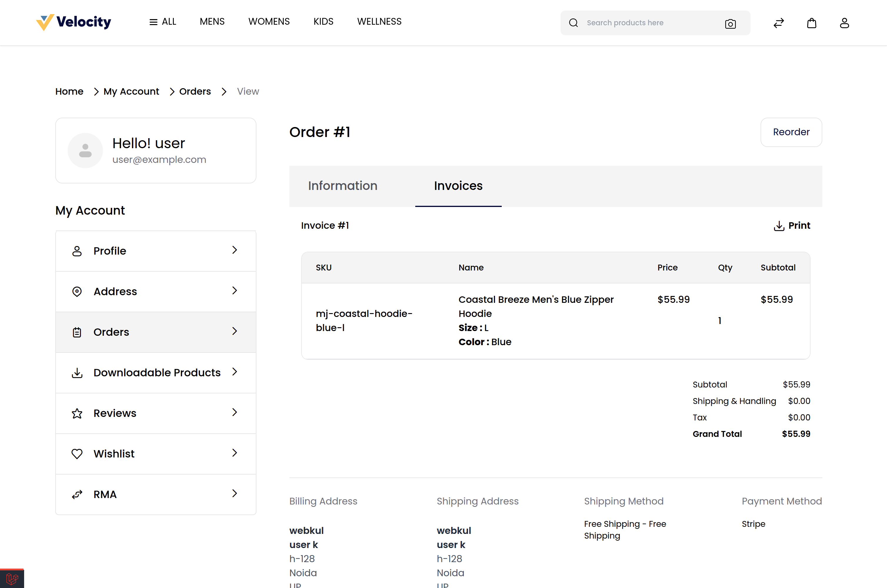
Task: Open the WELLNESS category
Action: pos(379,22)
